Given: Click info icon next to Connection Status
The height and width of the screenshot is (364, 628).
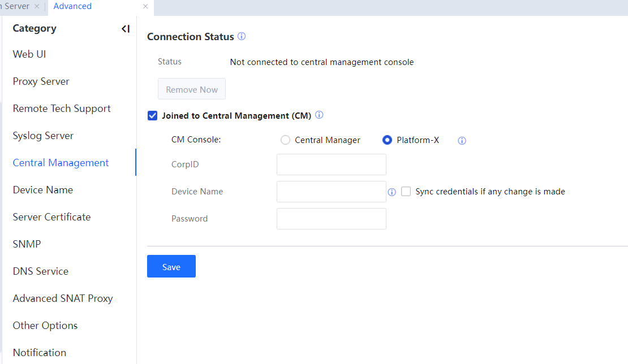Looking at the screenshot, I should tap(242, 37).
